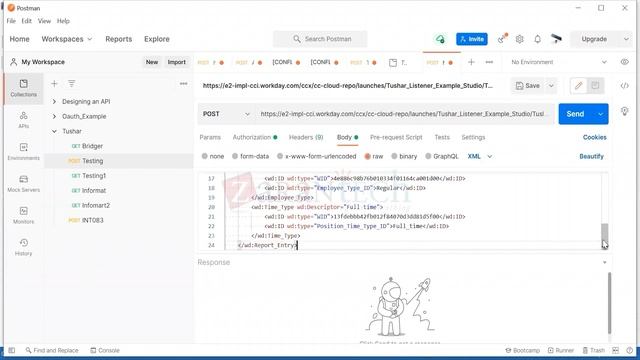Open the Collections sidebar panel
The width and height of the screenshot is (640, 360).
[x=23, y=88]
